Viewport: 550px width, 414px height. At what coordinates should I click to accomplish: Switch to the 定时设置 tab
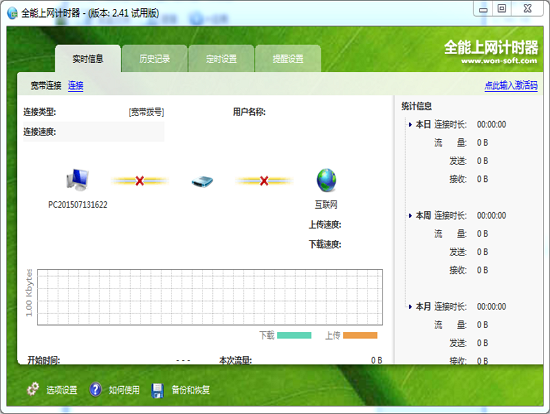pyautogui.click(x=221, y=59)
